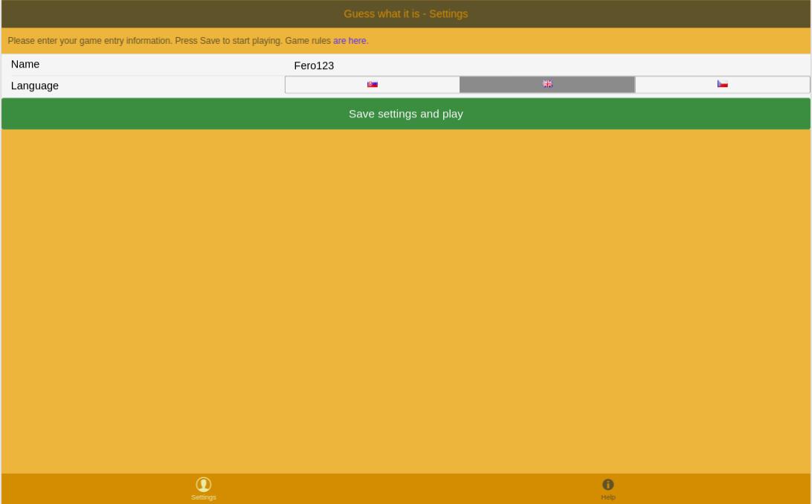Select the Slovak flag language option
Screen dimensions: 812x504
[x=373, y=85]
